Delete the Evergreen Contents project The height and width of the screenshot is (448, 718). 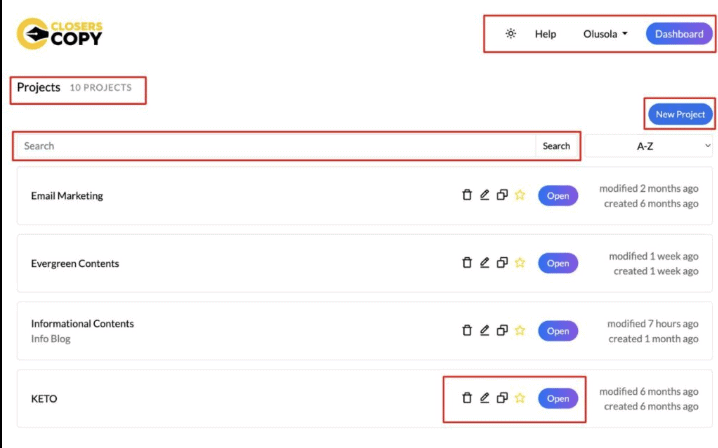pos(466,263)
